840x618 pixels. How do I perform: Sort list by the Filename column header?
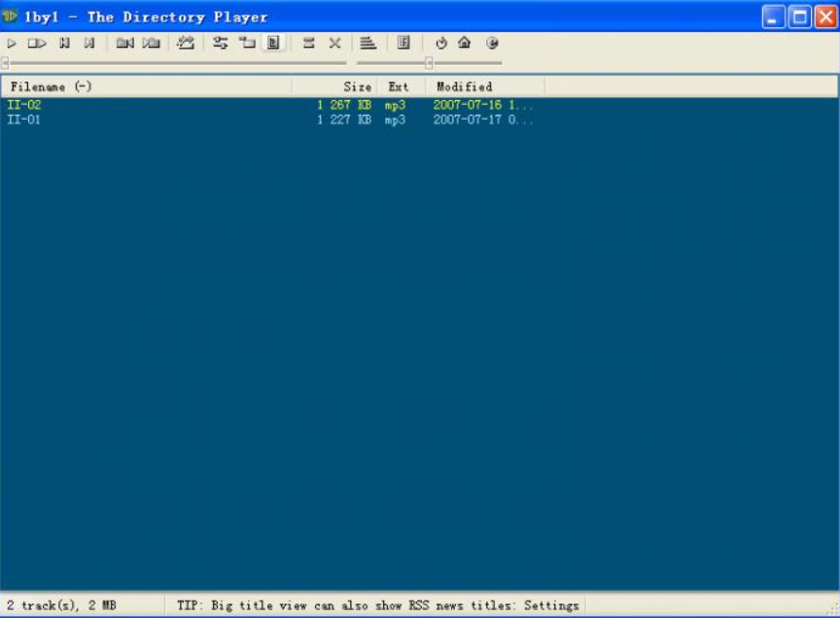(51, 86)
